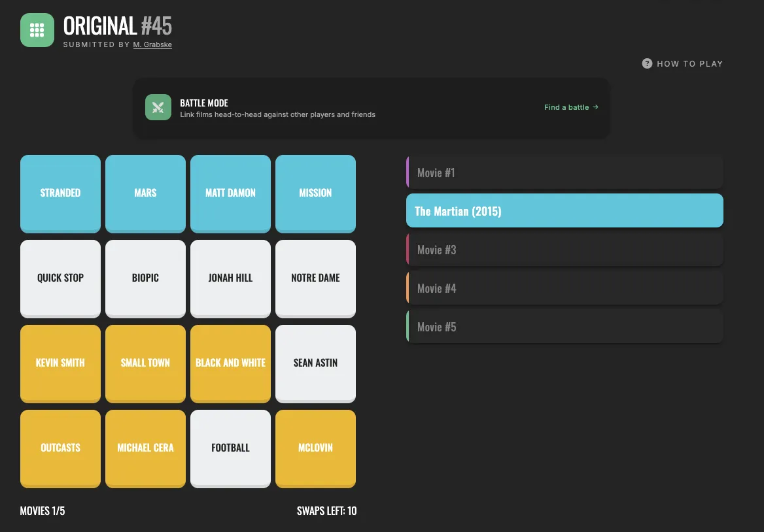Click the MOVIES 1/5 counter
This screenshot has height=532, width=764.
tap(43, 510)
